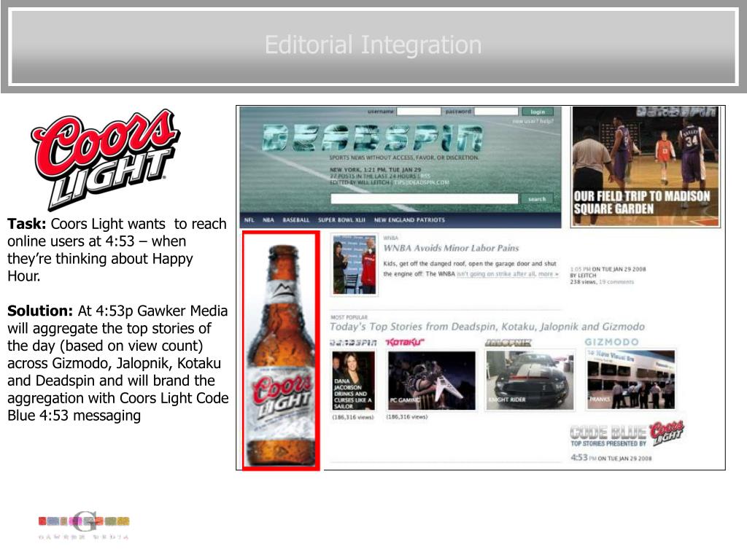Click the 'more »' link in WNBA story
This screenshot has width=747, height=560.
pos(549,274)
